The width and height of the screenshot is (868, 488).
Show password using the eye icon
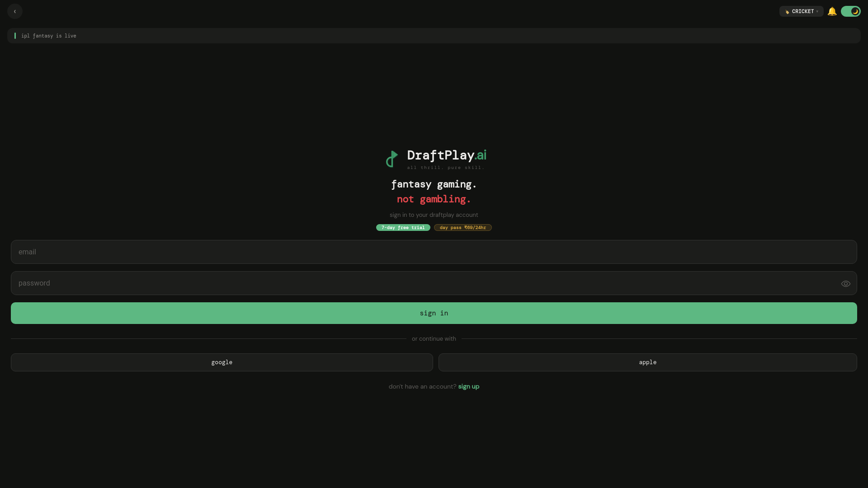(846, 284)
